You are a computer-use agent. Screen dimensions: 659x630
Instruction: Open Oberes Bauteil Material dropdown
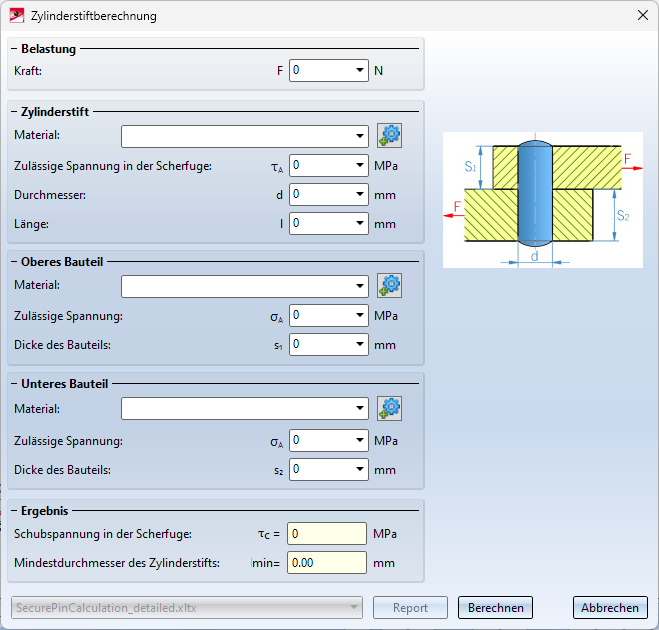[360, 286]
